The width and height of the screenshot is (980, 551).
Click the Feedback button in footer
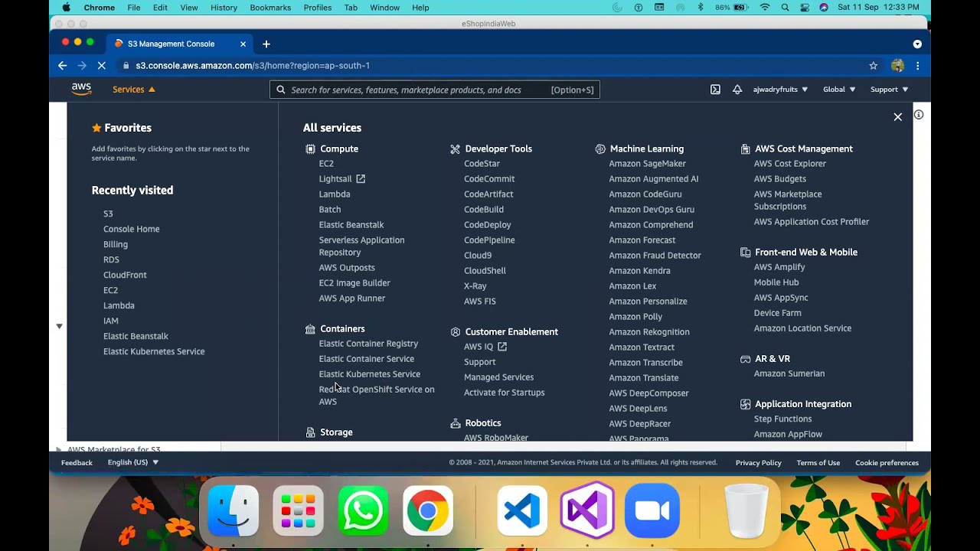pos(77,463)
